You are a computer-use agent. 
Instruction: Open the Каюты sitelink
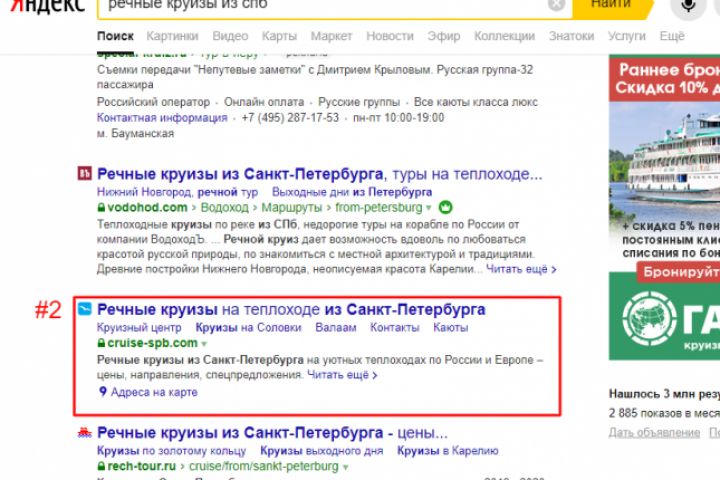450,328
